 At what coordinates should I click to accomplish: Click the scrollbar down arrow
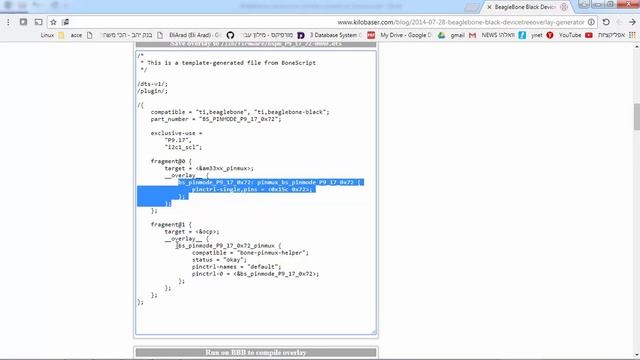pos(637,356)
